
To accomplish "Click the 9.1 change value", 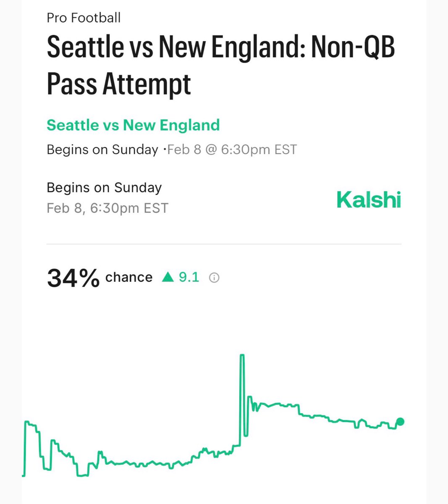I will [x=189, y=277].
